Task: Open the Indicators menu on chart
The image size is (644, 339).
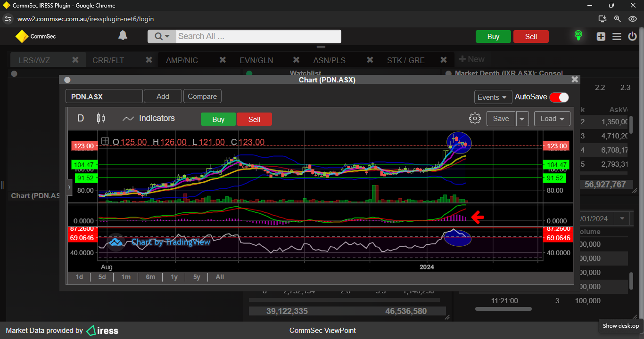Action: (149, 119)
